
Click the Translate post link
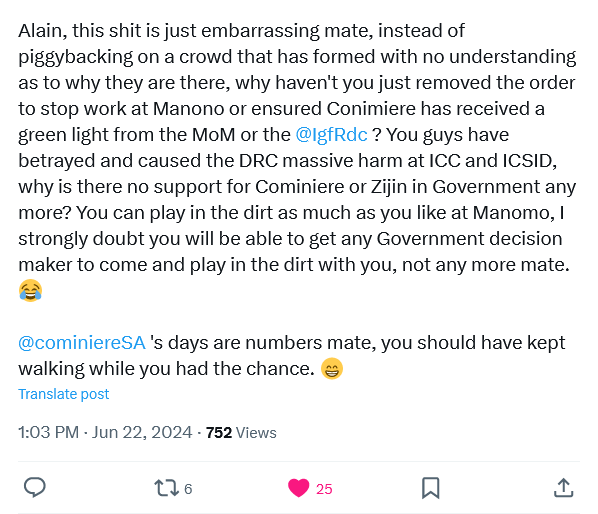click(x=63, y=394)
